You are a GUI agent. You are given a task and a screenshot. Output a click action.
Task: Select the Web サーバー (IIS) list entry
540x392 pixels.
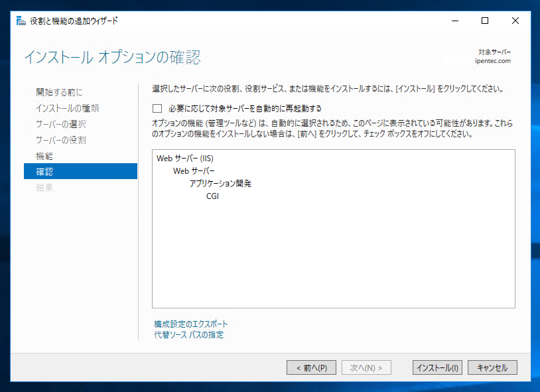pos(185,158)
